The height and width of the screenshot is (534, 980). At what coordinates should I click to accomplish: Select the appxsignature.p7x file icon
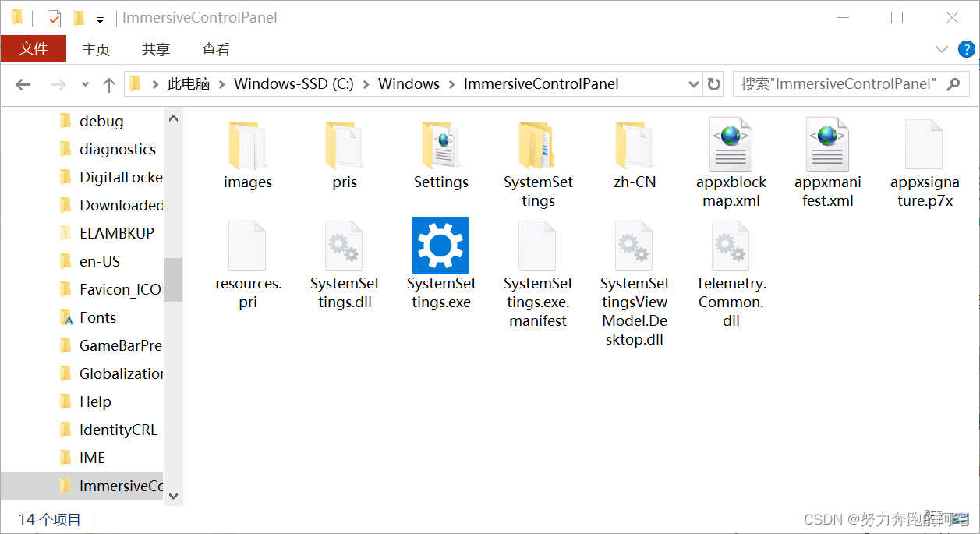coord(924,145)
